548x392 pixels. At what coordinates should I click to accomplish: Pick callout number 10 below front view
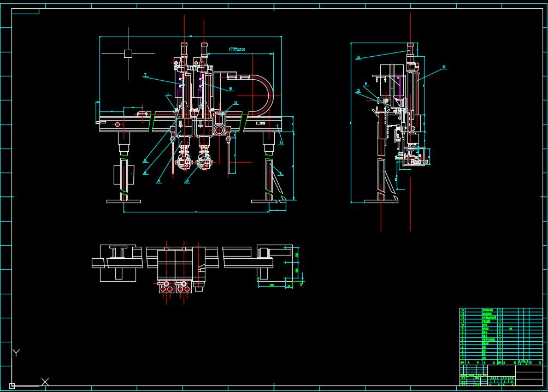pyautogui.click(x=186, y=181)
